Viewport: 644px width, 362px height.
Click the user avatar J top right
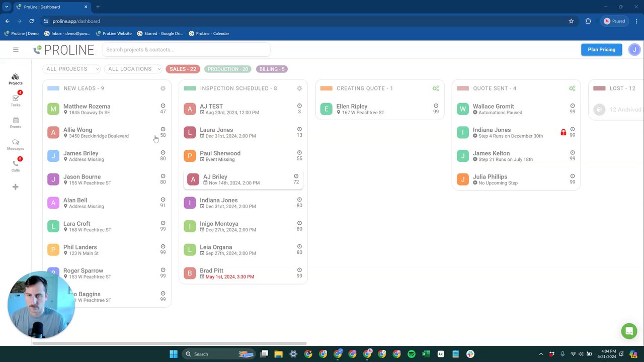coord(634,49)
